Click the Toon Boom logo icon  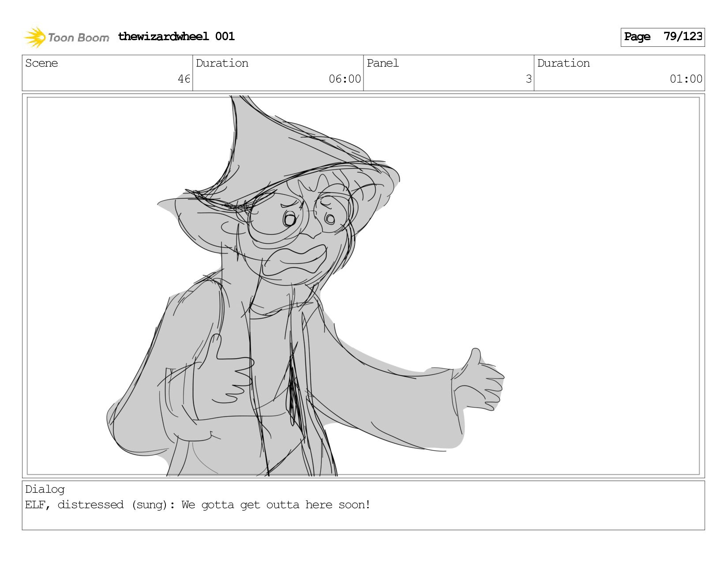(x=35, y=37)
